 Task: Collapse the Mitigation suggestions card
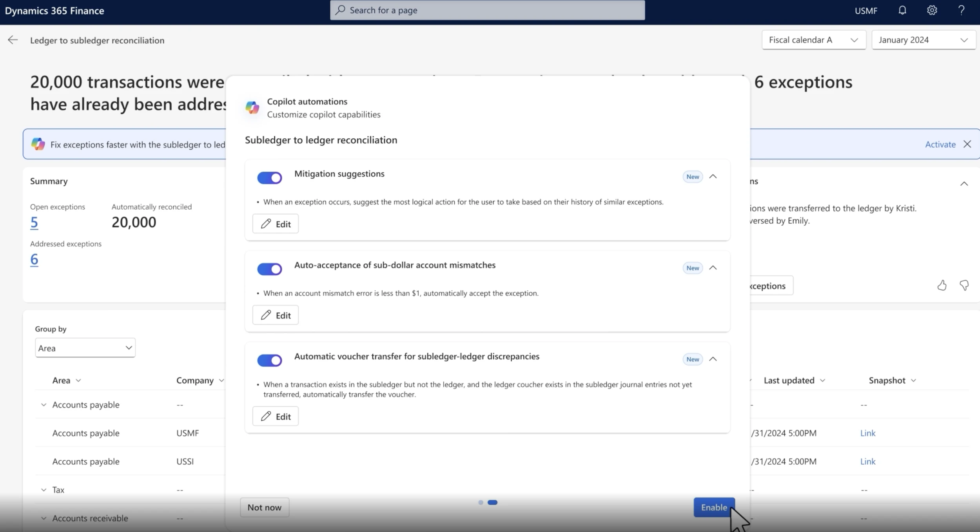[x=713, y=177]
